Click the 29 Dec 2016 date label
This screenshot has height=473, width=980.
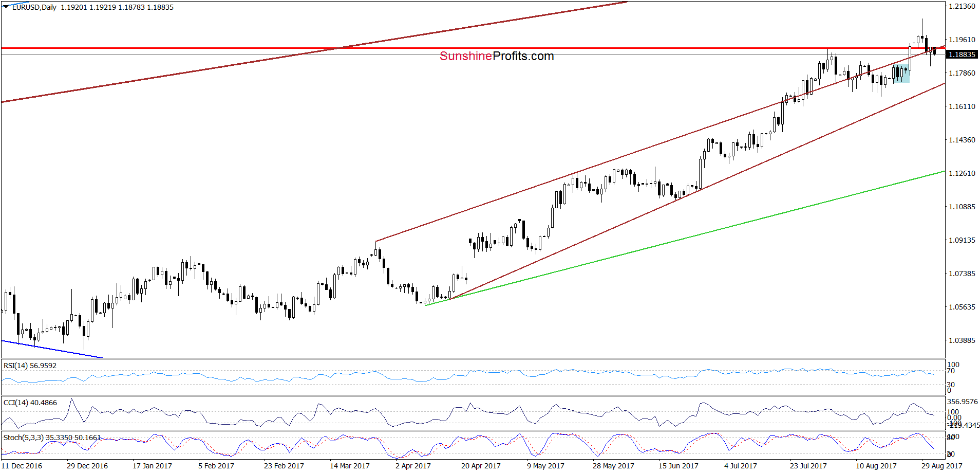pyautogui.click(x=87, y=466)
